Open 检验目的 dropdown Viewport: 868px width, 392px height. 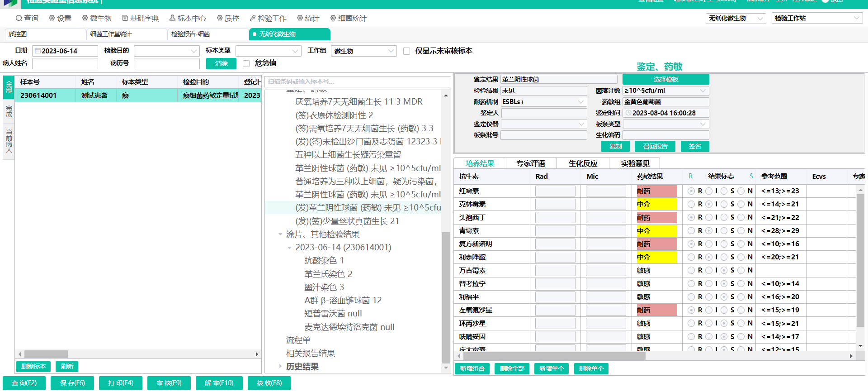tap(166, 51)
